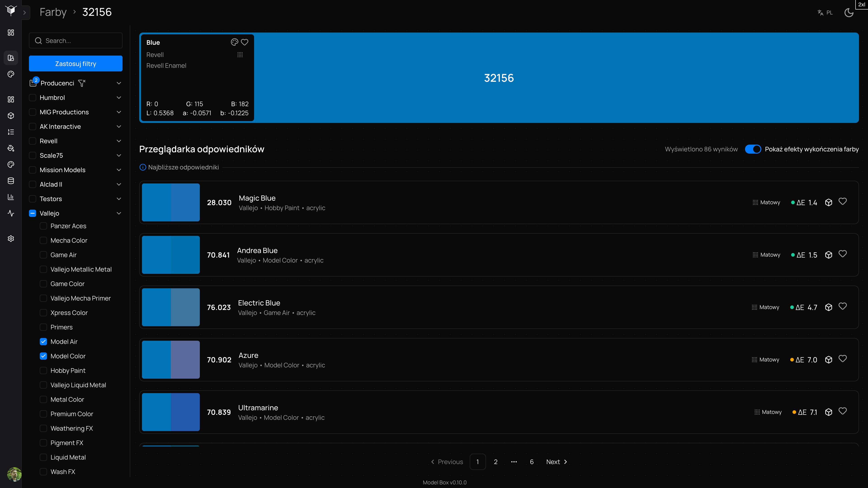Click the cube icon for Magic Blue

tap(829, 202)
